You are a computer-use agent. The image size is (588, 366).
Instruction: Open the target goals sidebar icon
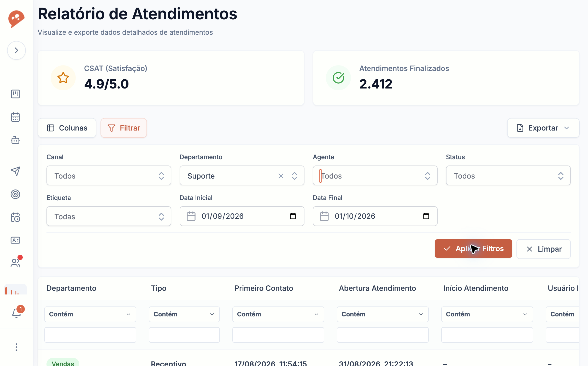point(15,194)
